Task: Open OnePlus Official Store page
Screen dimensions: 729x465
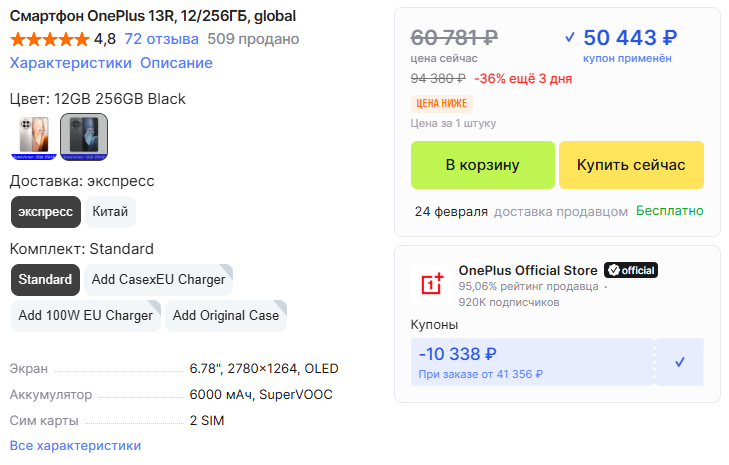Action: click(x=528, y=270)
